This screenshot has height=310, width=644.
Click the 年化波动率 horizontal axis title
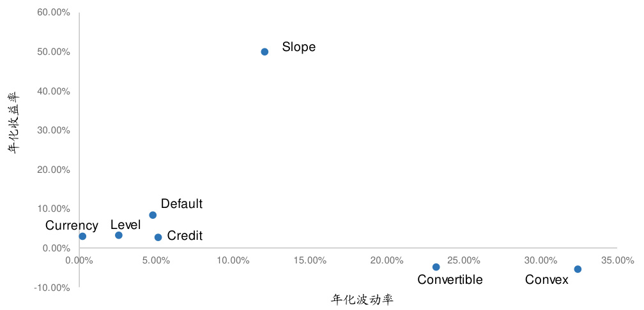coord(362,299)
